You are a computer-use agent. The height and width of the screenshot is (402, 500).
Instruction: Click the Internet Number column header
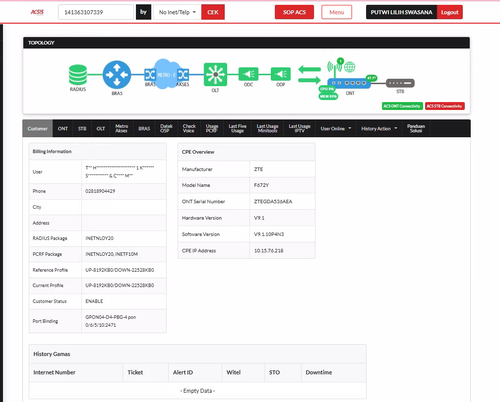point(54,372)
